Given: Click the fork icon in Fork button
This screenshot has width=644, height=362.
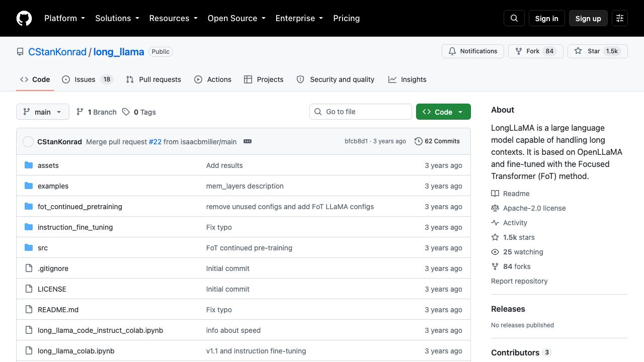Looking at the screenshot, I should pyautogui.click(x=519, y=51).
